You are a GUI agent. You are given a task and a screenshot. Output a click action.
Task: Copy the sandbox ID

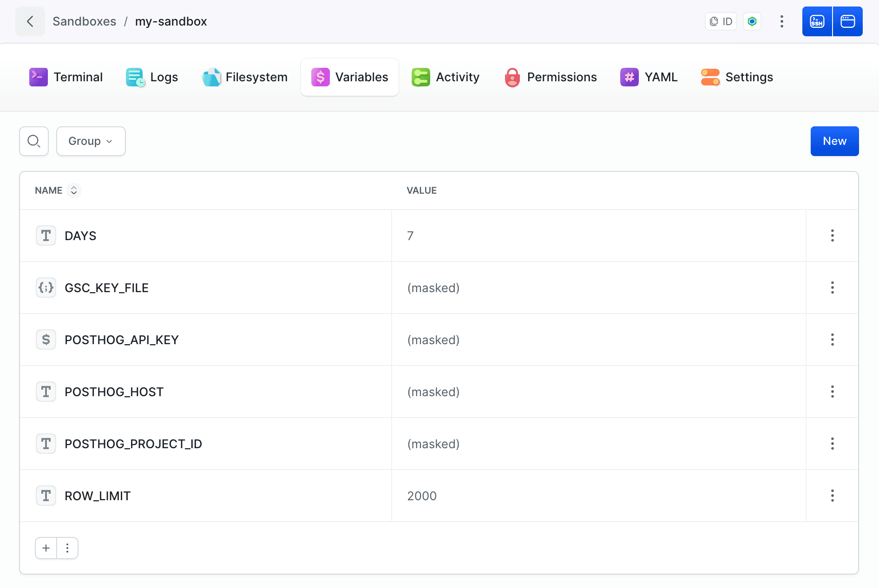721,21
